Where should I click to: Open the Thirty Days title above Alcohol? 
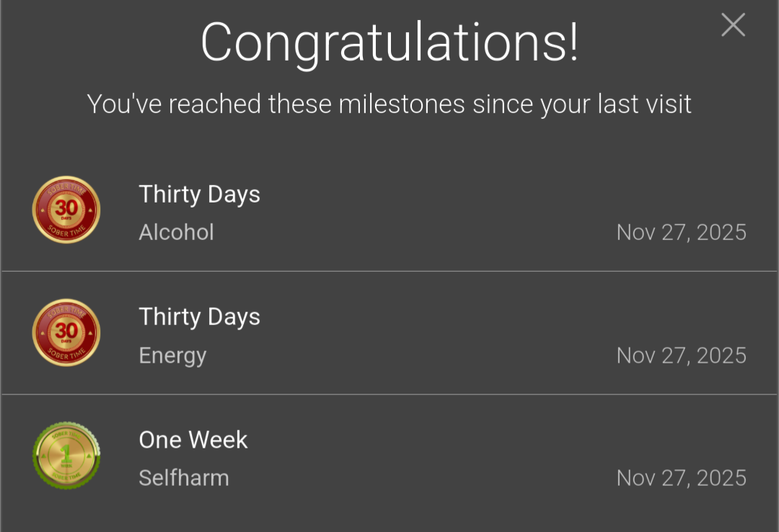point(199,194)
